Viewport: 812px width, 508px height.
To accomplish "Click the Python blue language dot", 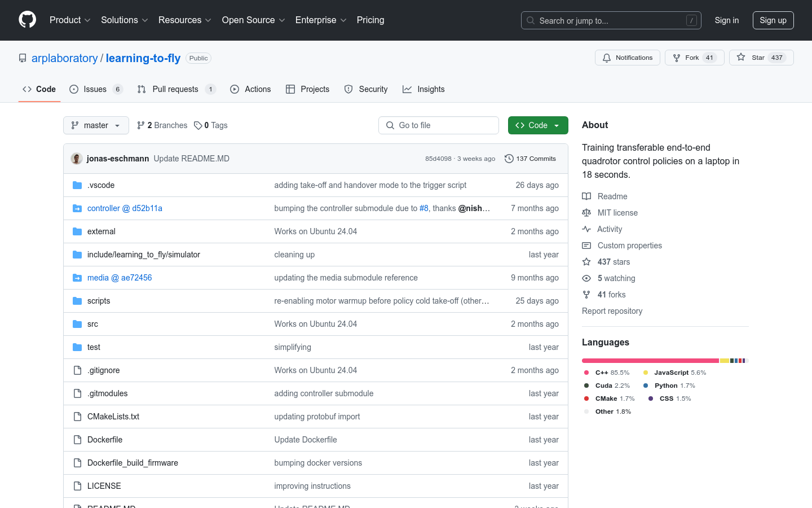I will click(646, 386).
